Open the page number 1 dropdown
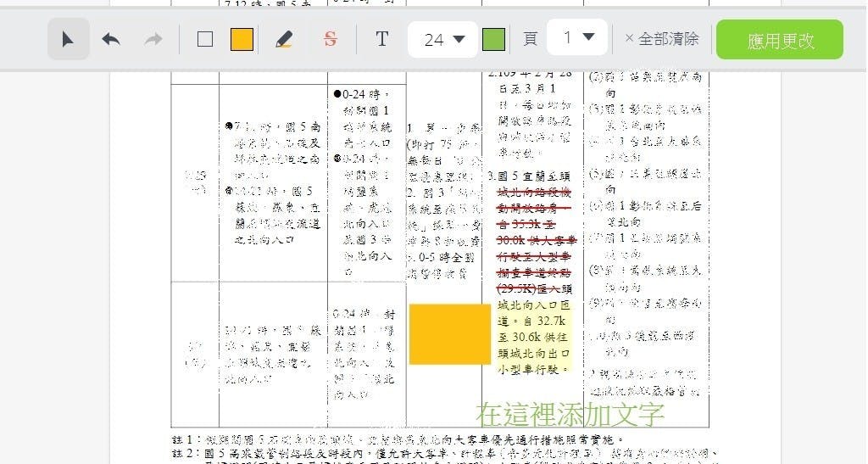 pyautogui.click(x=576, y=37)
